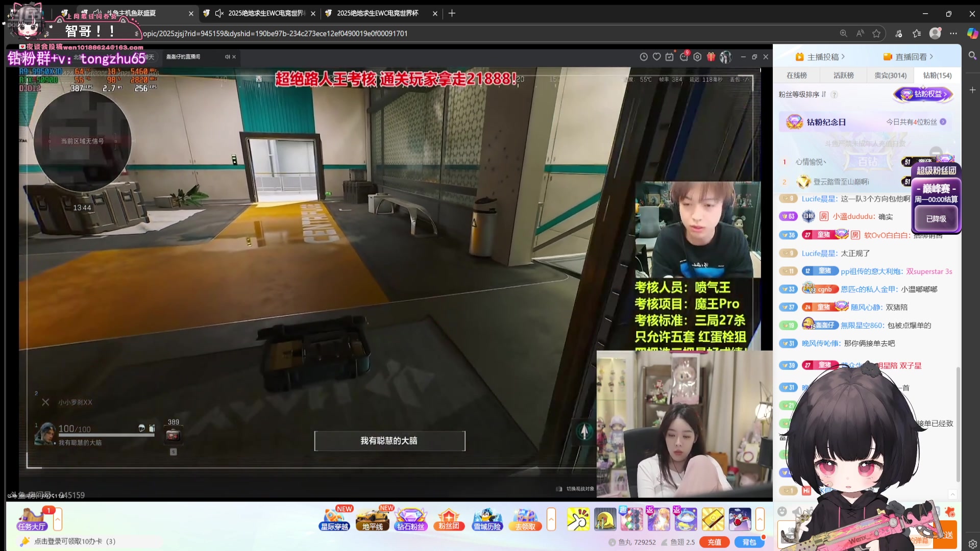Expand the arrow after 去领取 activity row
The image size is (980, 551).
point(551,519)
